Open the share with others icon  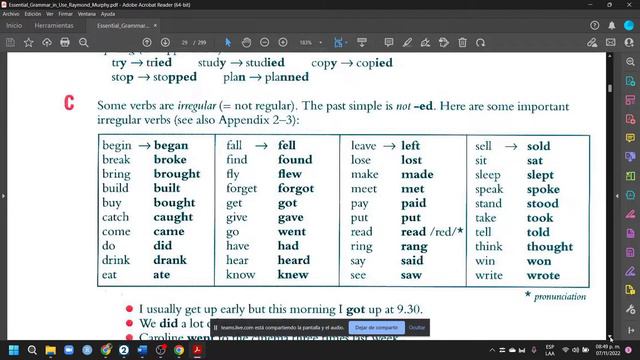(629, 42)
